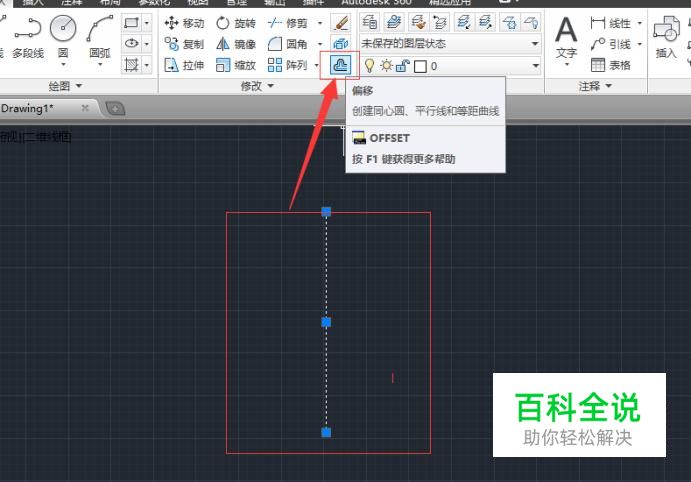Expand the Draw (绘图) panel
The height and width of the screenshot is (482, 691).
pyautogui.click(x=65, y=86)
